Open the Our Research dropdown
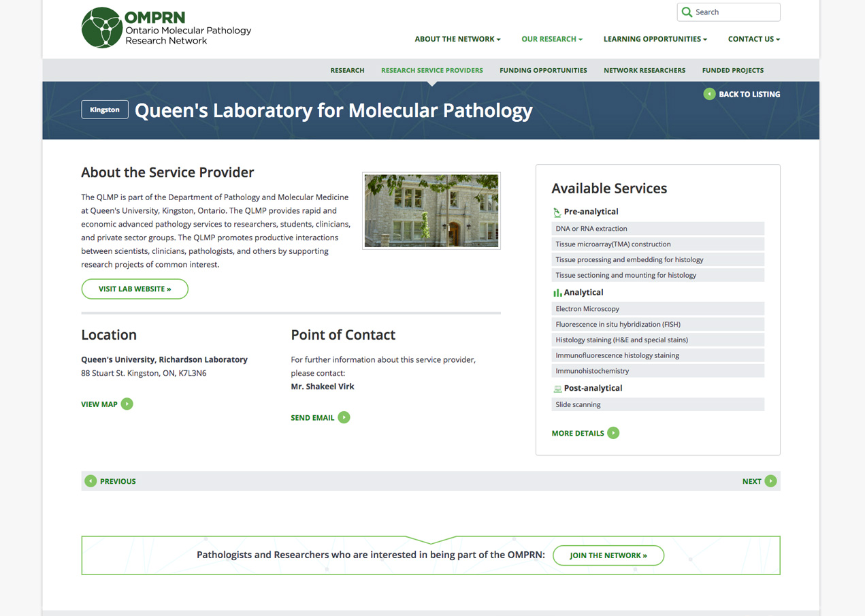Screen dimensions: 865x616 point(551,39)
